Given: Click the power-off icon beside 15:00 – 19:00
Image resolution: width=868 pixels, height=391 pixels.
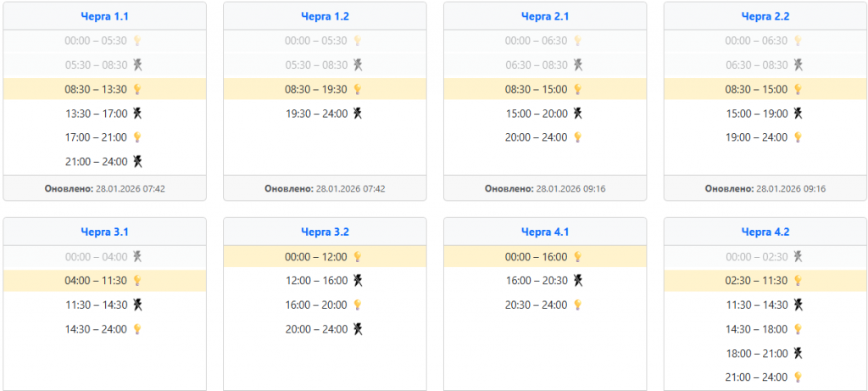Looking at the screenshot, I should tap(798, 113).
